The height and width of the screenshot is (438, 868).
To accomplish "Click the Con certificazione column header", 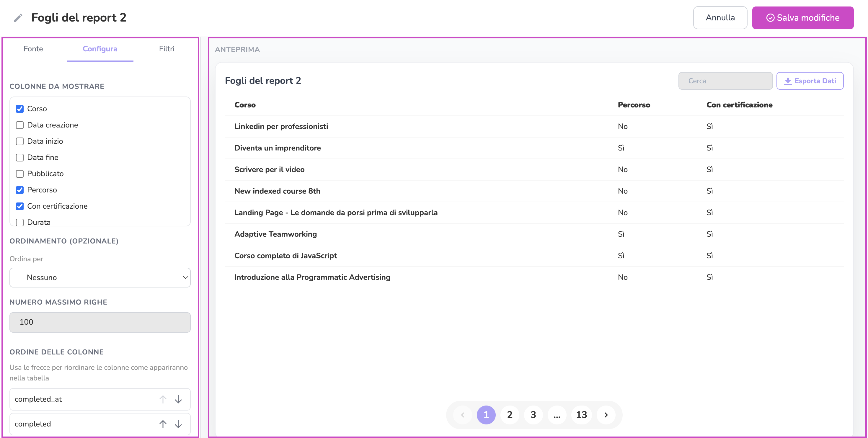I will tap(739, 105).
